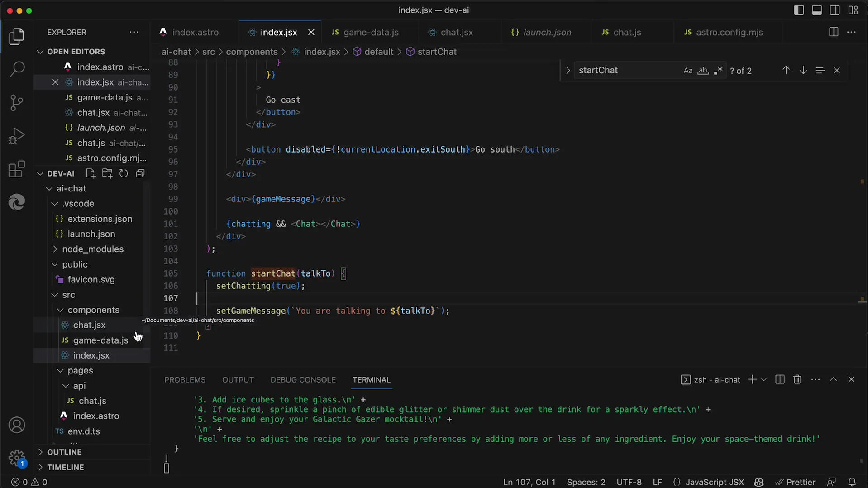Open the Source Control view
The width and height of the screenshot is (868, 488).
(17, 103)
